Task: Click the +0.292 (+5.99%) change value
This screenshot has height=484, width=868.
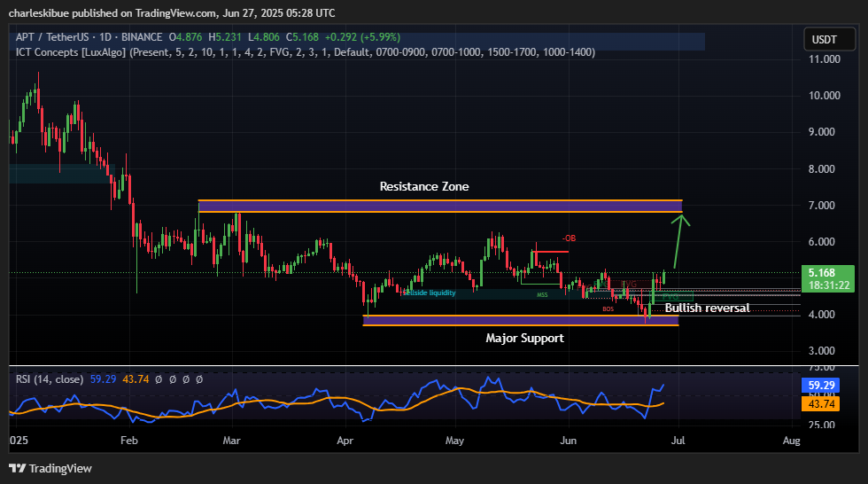Action: [362, 37]
